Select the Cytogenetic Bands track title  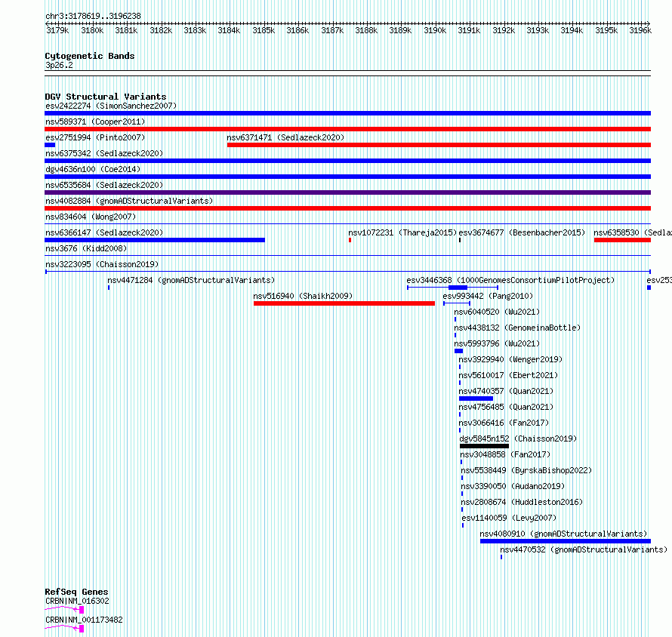[90, 56]
